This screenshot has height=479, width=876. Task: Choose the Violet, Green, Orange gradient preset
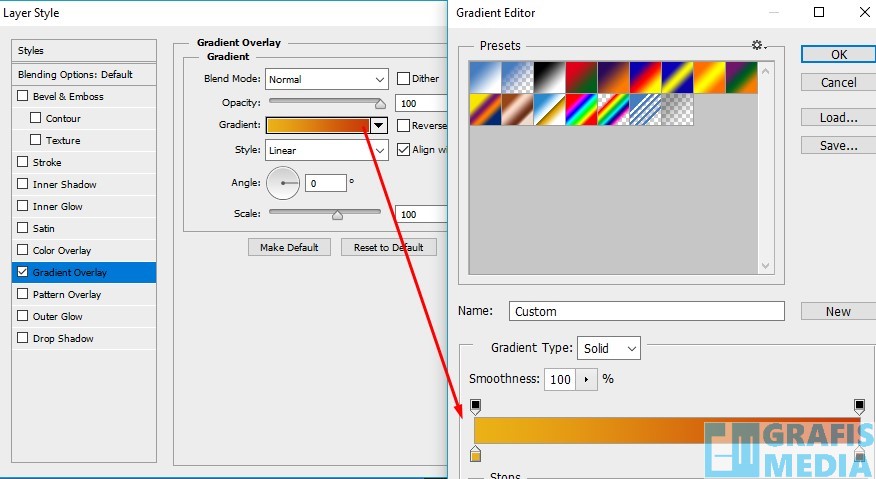(x=741, y=77)
